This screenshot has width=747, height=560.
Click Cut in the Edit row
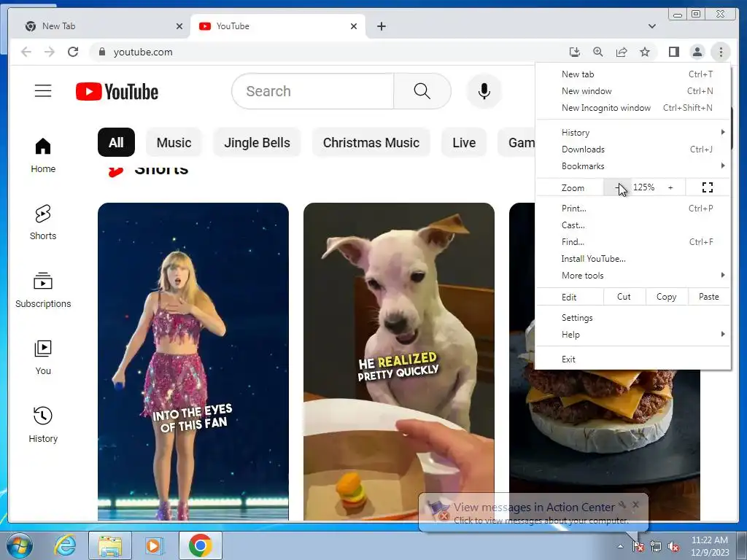point(624,297)
